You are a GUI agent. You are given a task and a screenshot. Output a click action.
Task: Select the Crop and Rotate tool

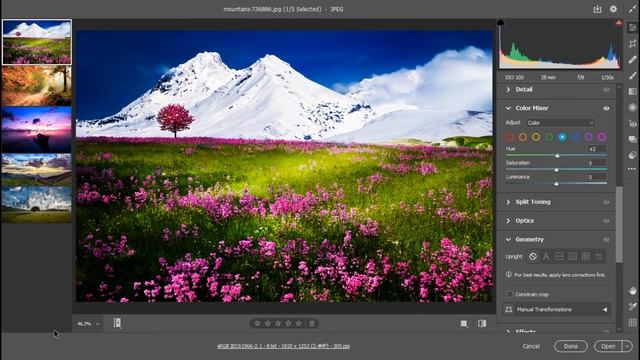[x=632, y=44]
